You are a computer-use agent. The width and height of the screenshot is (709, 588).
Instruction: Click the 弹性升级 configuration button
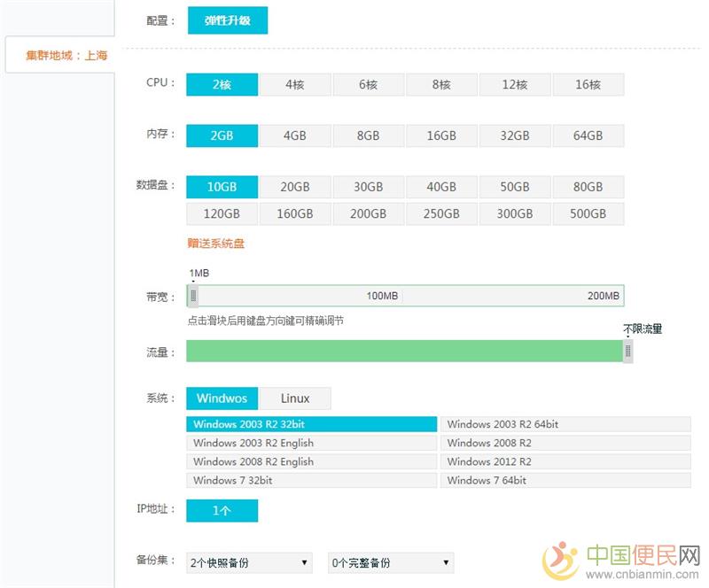(227, 20)
